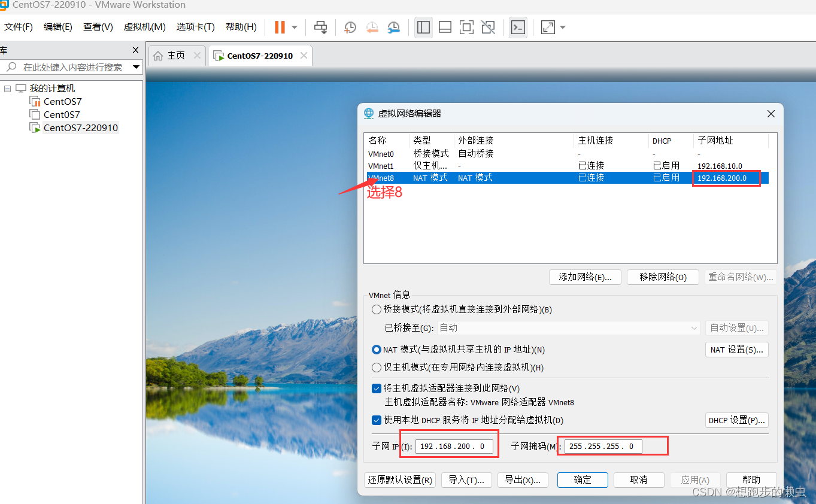Open the 虚拟机(M) menu

coord(144,27)
